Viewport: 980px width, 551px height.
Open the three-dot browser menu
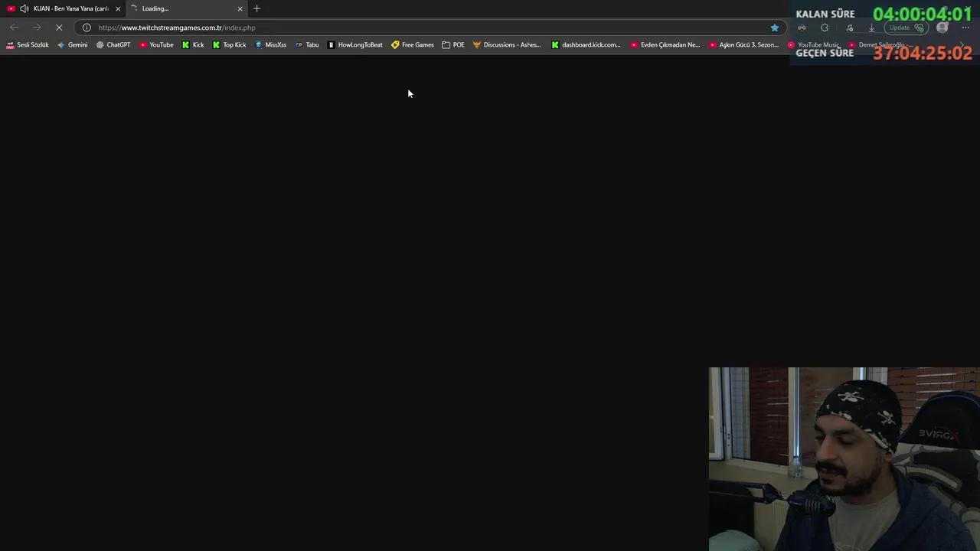(965, 28)
